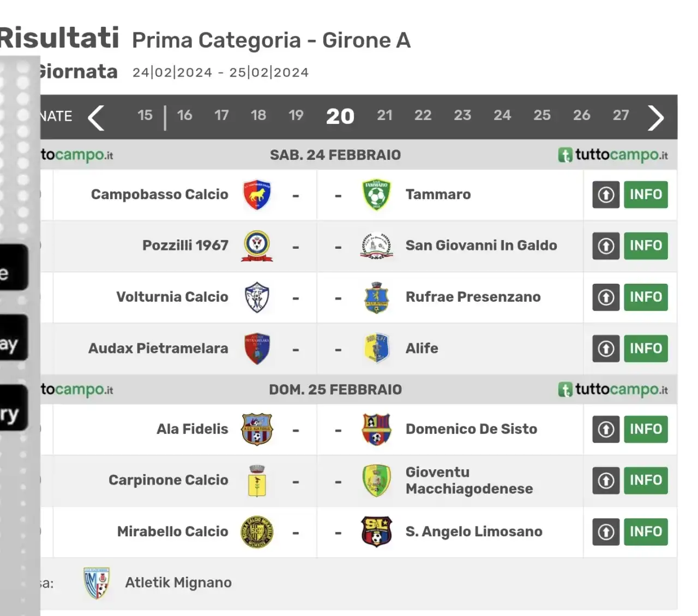
Task: Show later matchdays with right chevron
Action: 655,117
